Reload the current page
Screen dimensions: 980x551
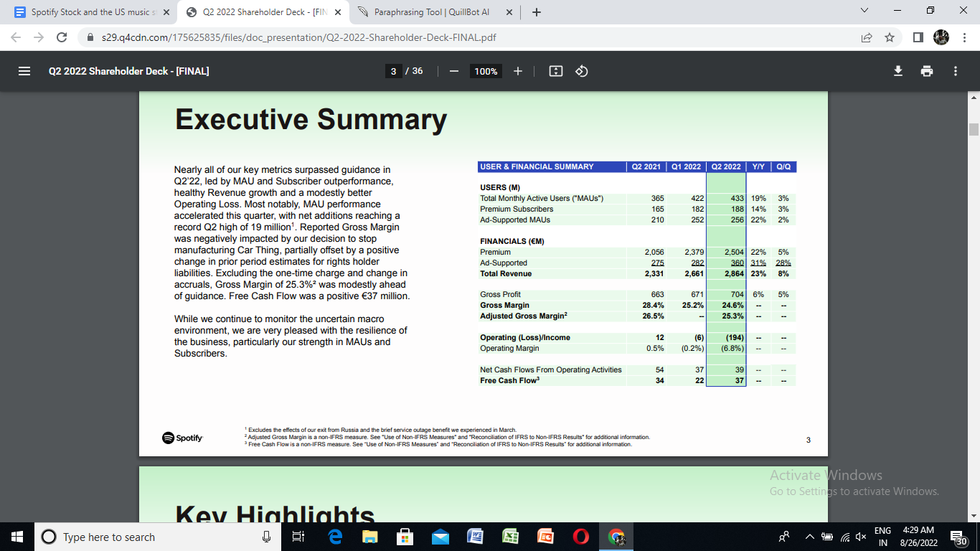62,37
